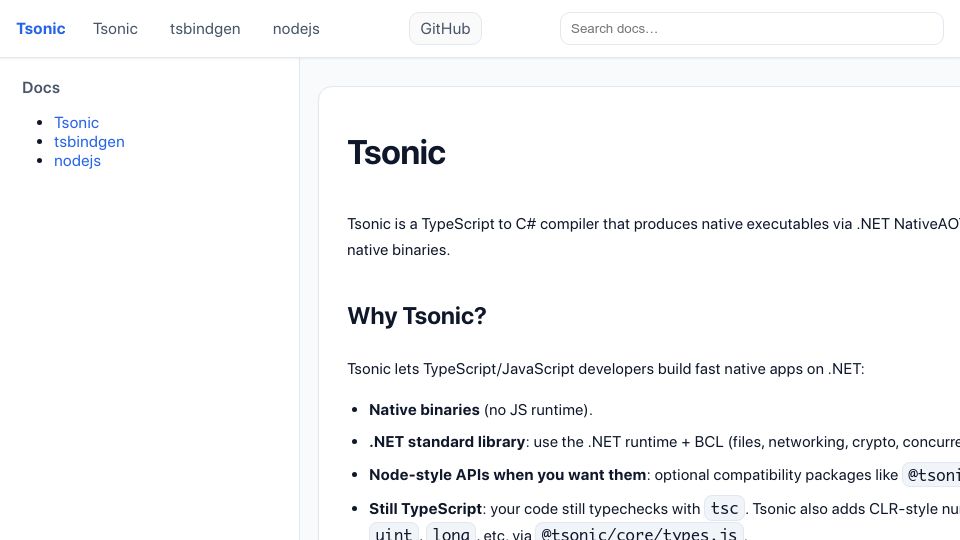Open the GitHub button
960x540 pixels.
tap(445, 29)
